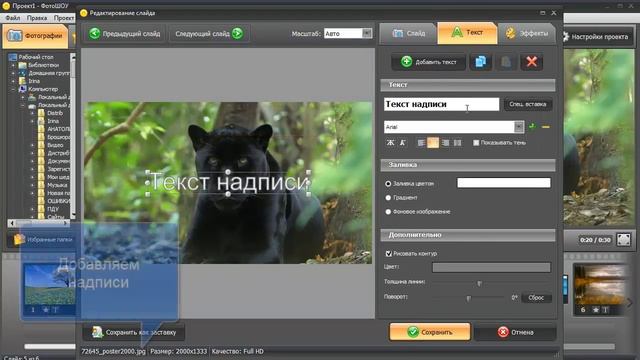Expand the Видео folder node
The height and width of the screenshot is (360, 640).
coord(33,144)
